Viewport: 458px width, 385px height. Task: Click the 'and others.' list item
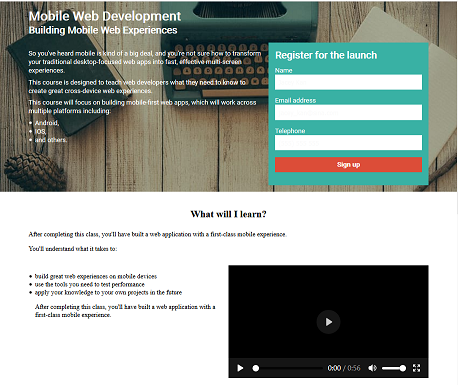coord(51,140)
